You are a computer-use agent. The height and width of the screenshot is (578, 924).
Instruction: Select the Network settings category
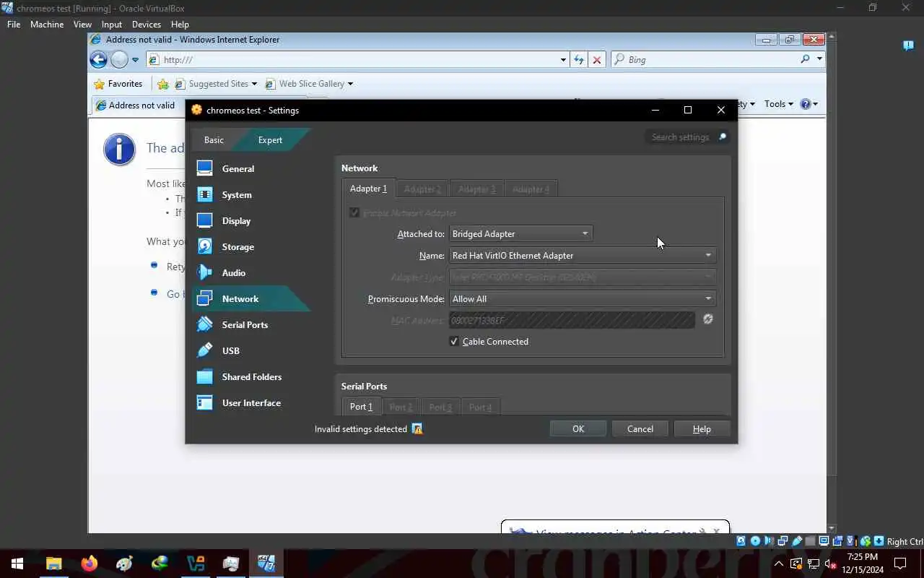251,298
